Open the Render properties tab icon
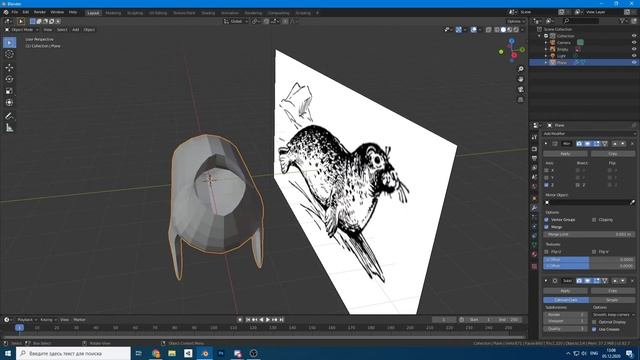 (534, 149)
